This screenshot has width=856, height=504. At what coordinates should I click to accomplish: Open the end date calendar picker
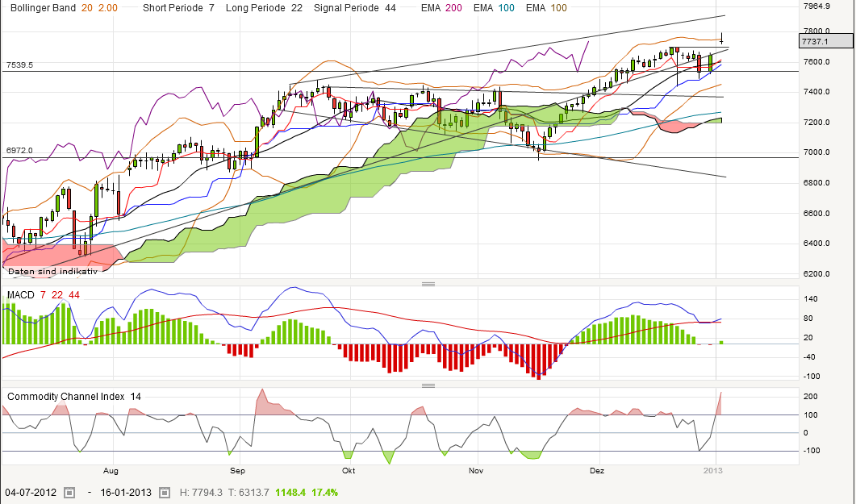[165, 492]
